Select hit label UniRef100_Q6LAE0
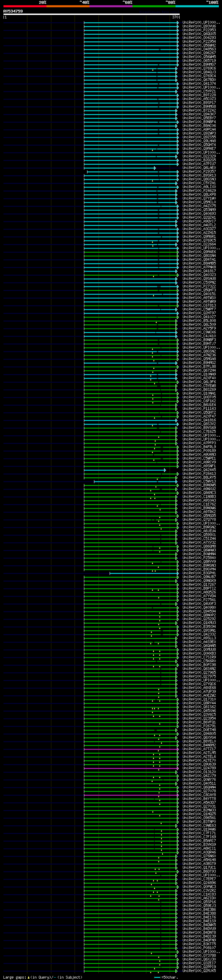Viewport: 222px width, 980px height. 199,168
